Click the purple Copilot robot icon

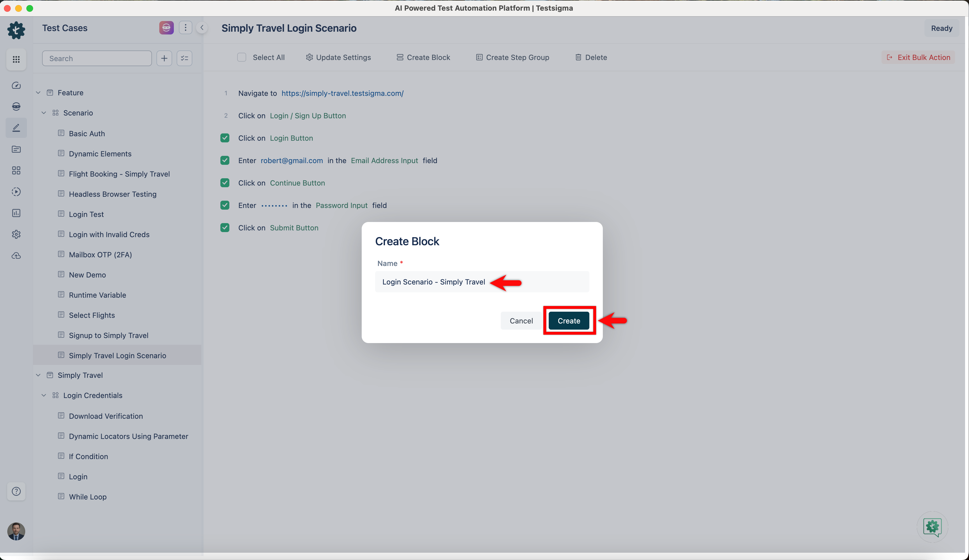point(166,28)
